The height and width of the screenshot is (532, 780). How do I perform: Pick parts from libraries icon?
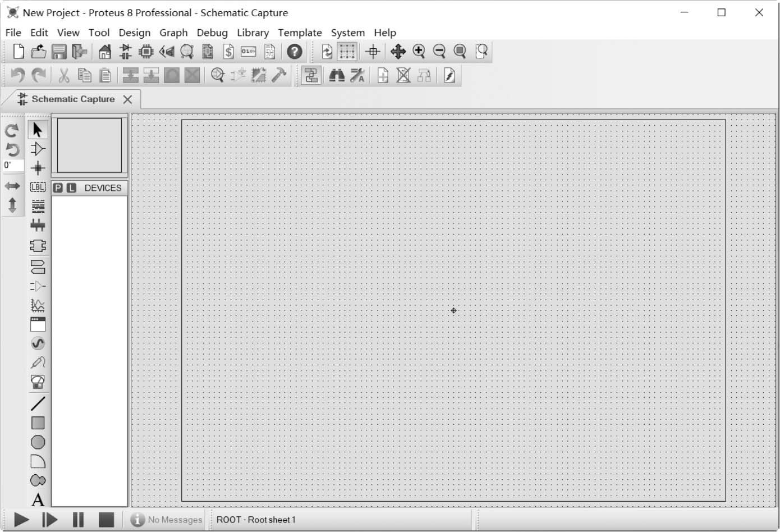click(218, 75)
